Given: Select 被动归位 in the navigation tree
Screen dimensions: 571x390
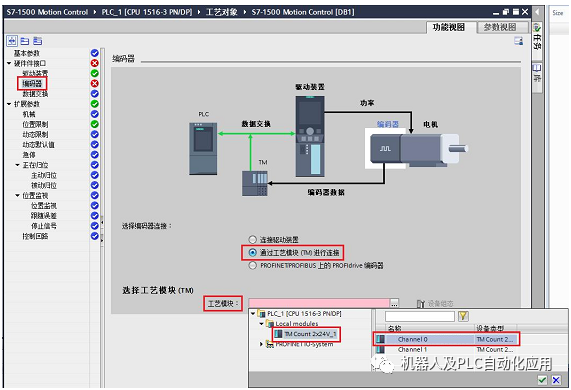Looking at the screenshot, I should tap(44, 185).
